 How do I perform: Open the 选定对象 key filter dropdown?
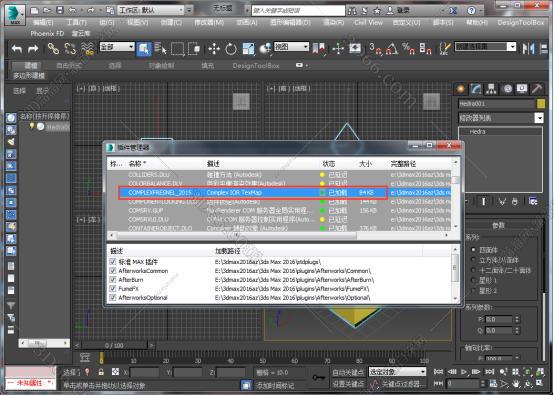pos(397,372)
